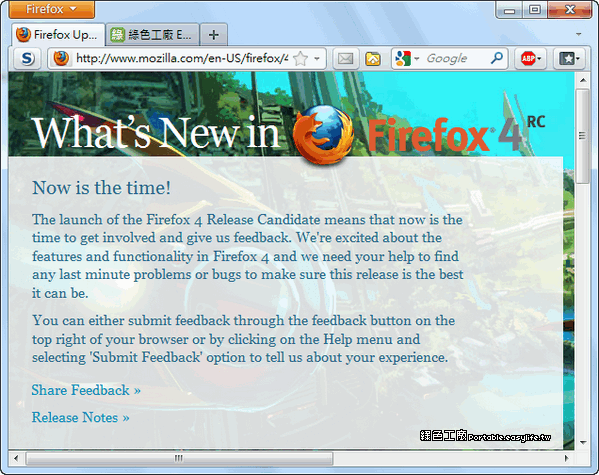Click the Adblock Plus ABP icon
This screenshot has height=475, width=599.
click(x=528, y=58)
